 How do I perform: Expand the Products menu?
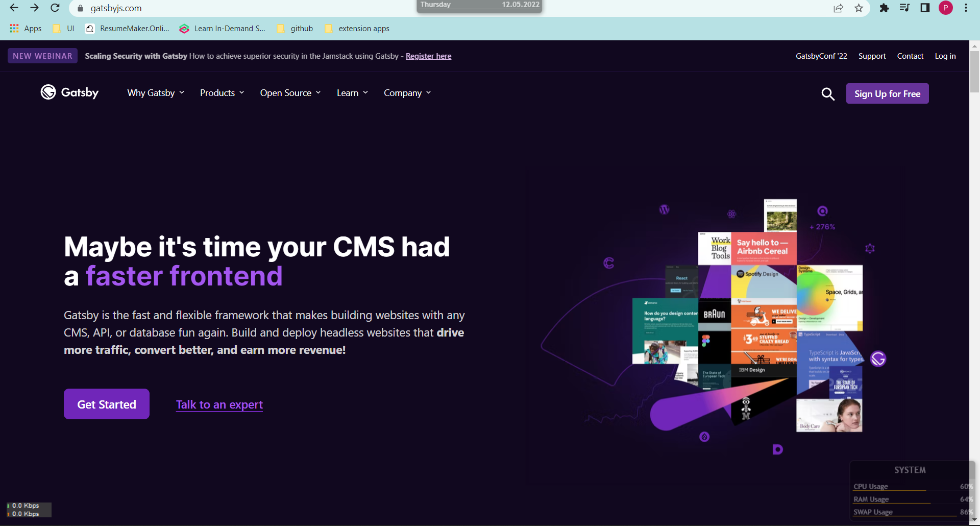[222, 93]
